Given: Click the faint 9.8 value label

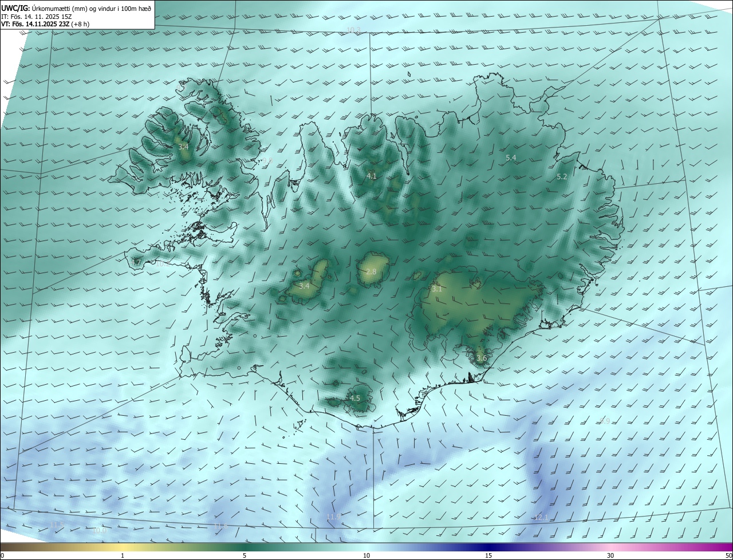Looking at the screenshot, I should [267, 160].
